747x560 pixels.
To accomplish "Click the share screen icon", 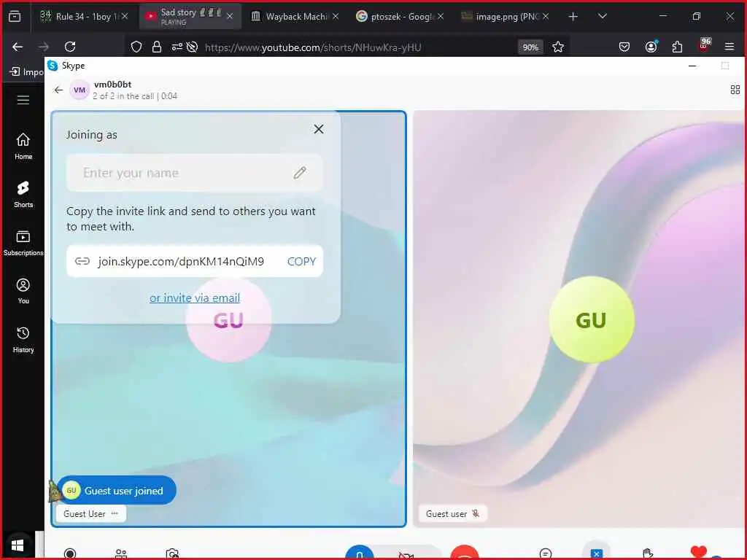I will coord(597,553).
